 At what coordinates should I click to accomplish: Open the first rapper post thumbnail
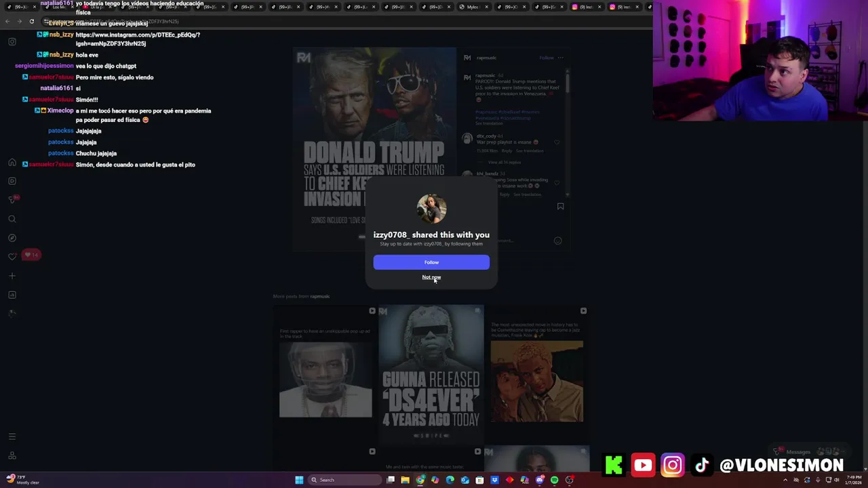coord(325,373)
